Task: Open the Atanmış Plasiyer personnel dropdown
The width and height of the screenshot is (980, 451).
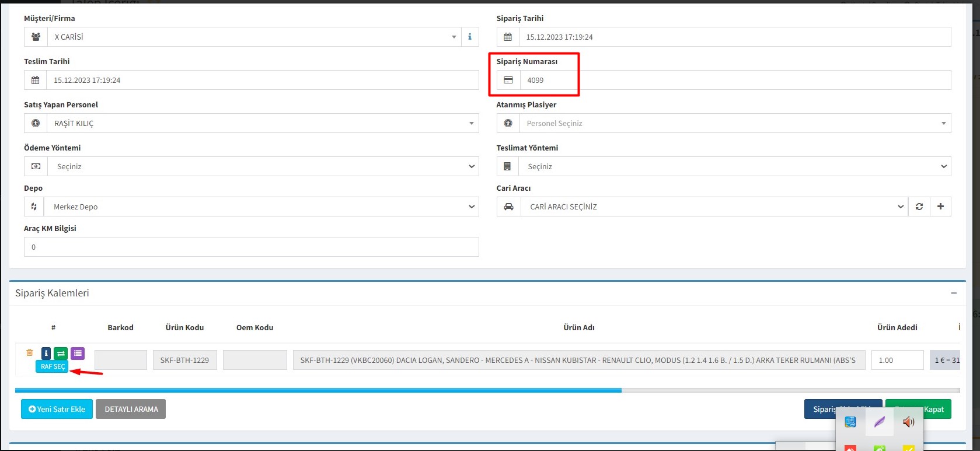Action: [734, 123]
